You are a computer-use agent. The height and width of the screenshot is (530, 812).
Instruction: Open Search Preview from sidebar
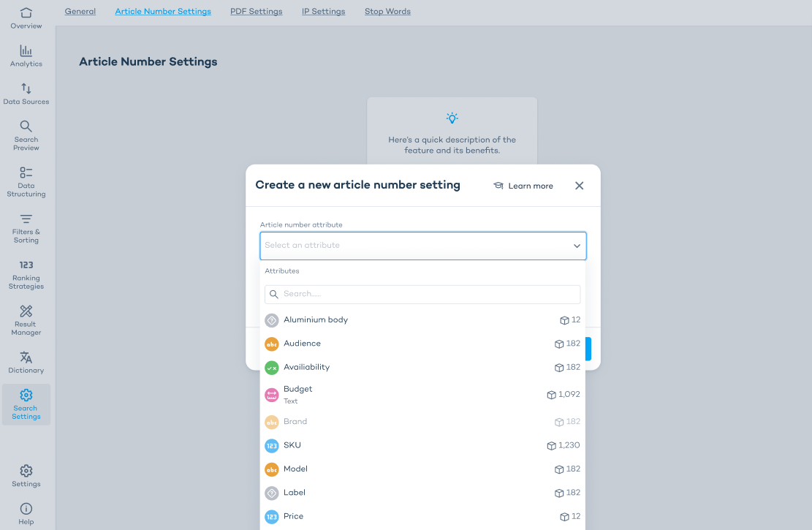point(26,136)
